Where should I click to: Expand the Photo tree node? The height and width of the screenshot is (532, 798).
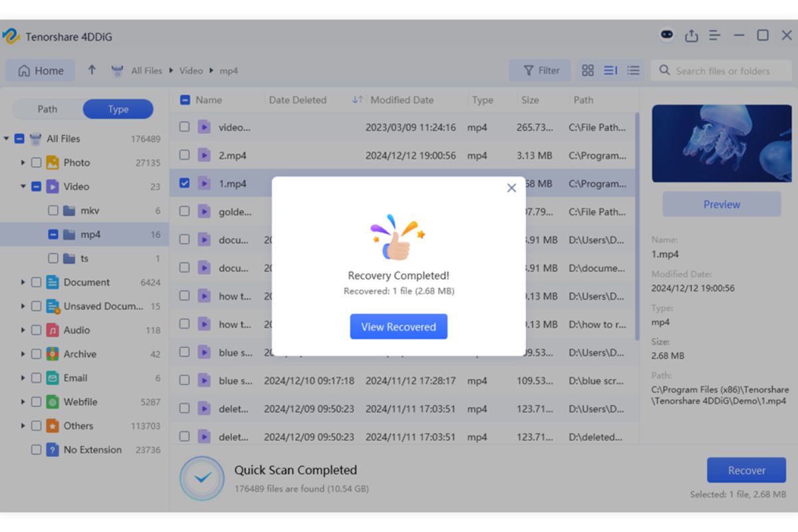coord(23,162)
